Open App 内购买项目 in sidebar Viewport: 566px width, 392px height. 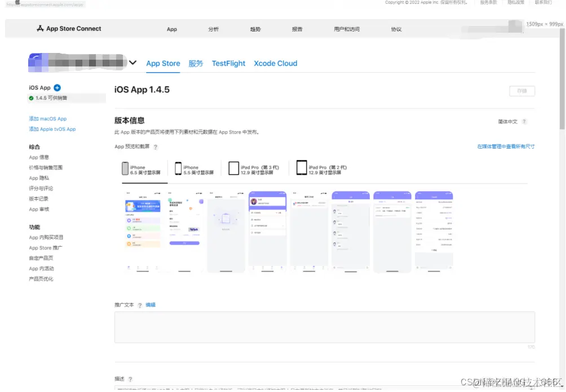(46, 238)
